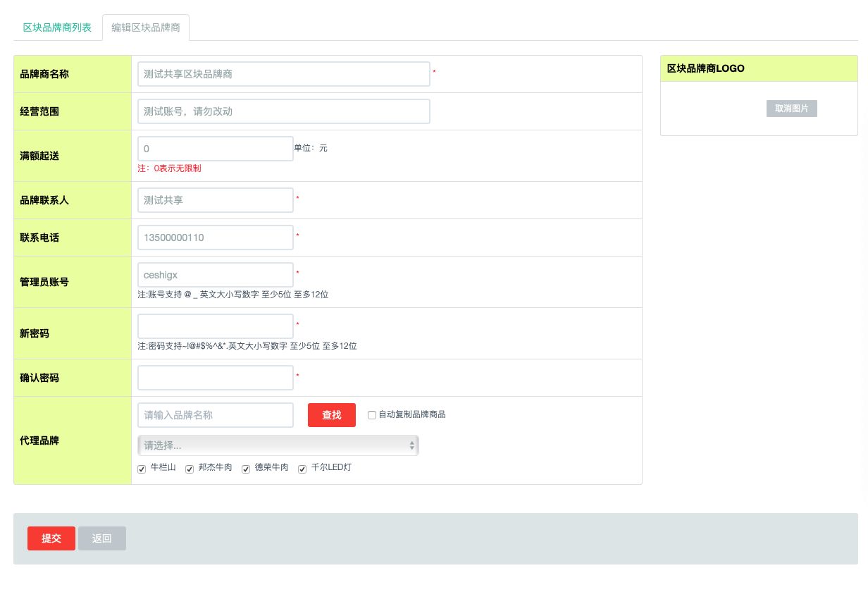Viewport: 868px width, 592px height.
Task: Click the 品牌联系人 input box
Action: 215,200
